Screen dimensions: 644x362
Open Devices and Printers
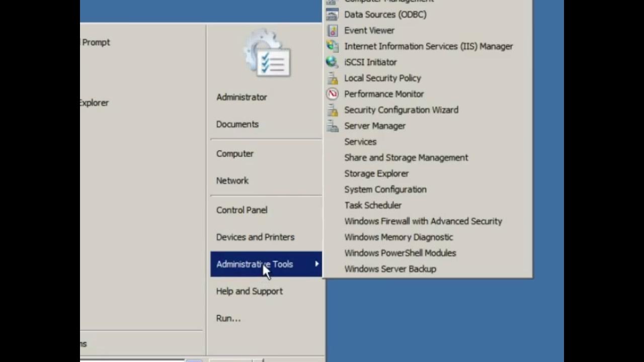pos(255,237)
